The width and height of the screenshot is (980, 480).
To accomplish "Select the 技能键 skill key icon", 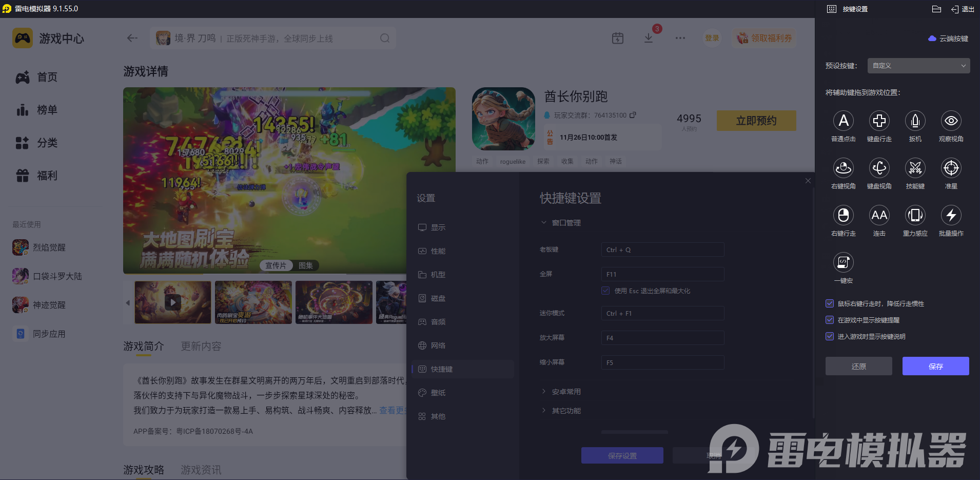I will pos(915,168).
